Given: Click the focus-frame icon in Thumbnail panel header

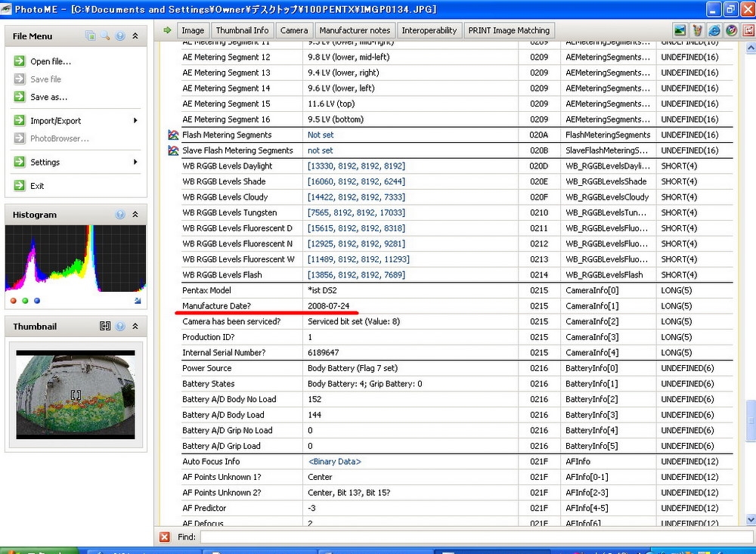Looking at the screenshot, I should click(x=105, y=327).
